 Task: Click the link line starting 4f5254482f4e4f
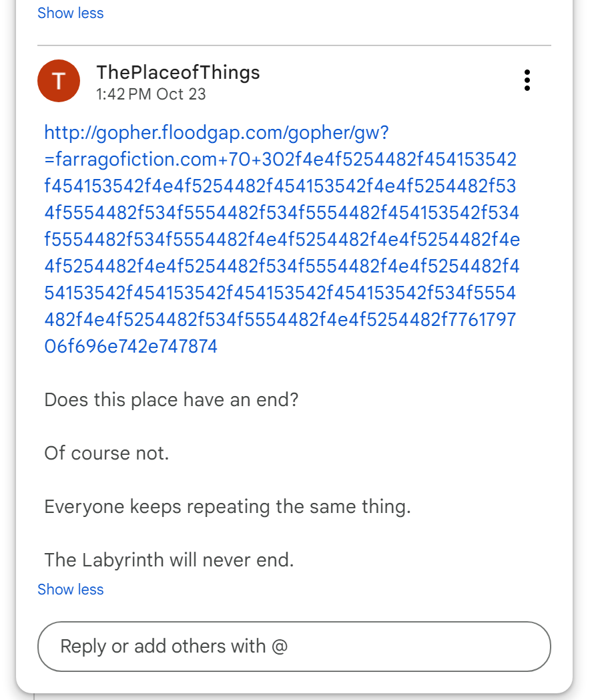click(280, 267)
